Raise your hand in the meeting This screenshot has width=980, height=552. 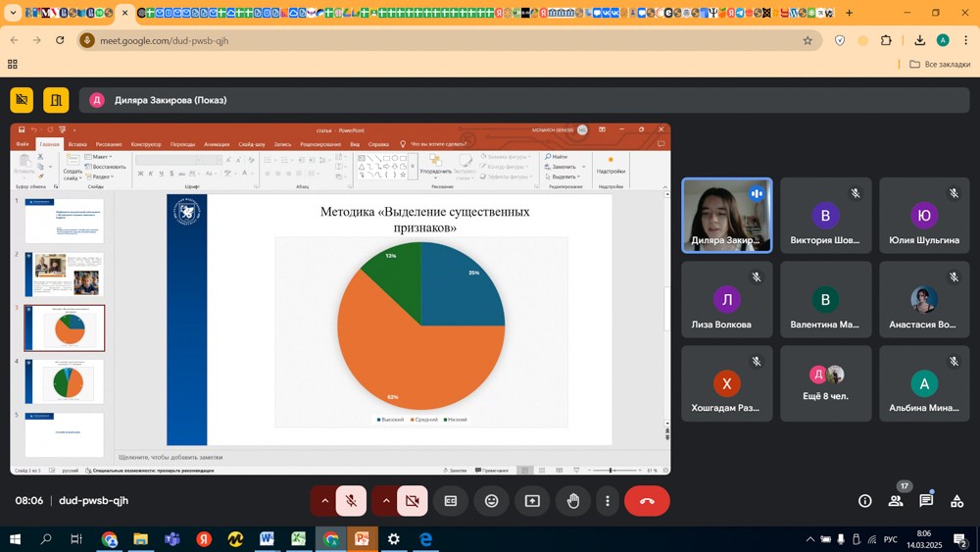573,501
